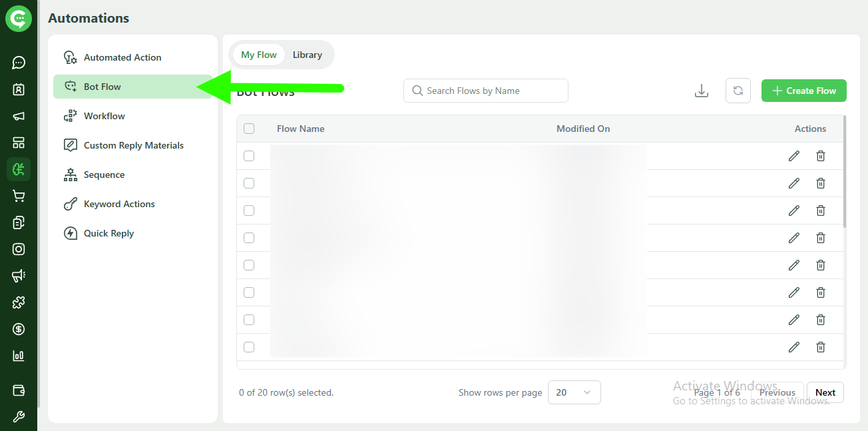Screen dimensions: 868x431
Task: Open the Contacts section in the left sidebar
Action: [18, 89]
